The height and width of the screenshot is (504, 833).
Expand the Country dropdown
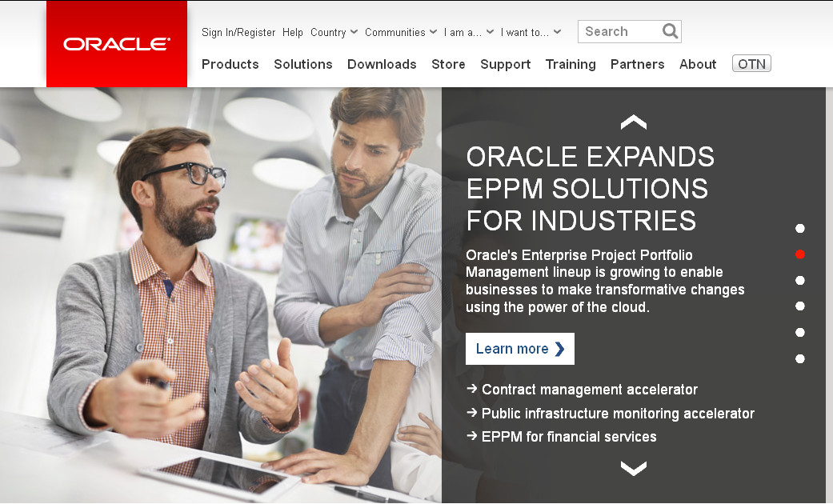(x=334, y=33)
